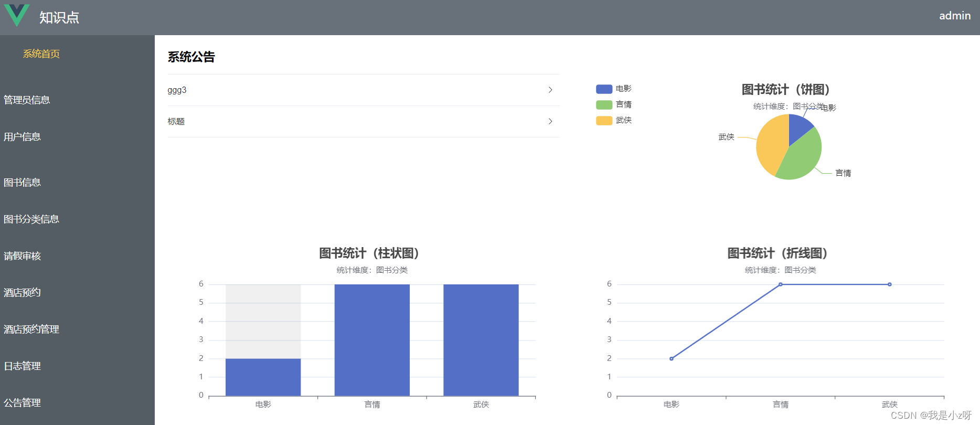Click the 武侠 legend label

pyautogui.click(x=624, y=120)
